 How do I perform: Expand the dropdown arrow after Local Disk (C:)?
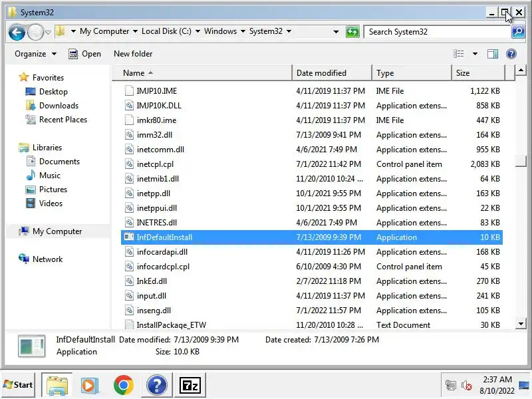tap(198, 31)
